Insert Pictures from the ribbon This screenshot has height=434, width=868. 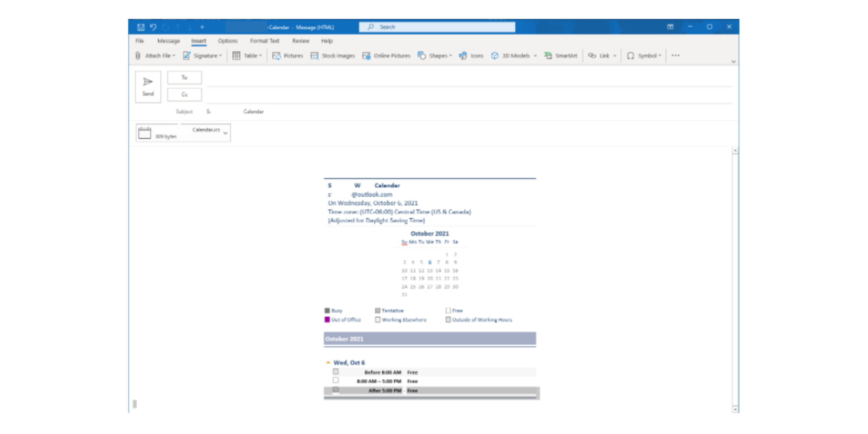click(287, 56)
